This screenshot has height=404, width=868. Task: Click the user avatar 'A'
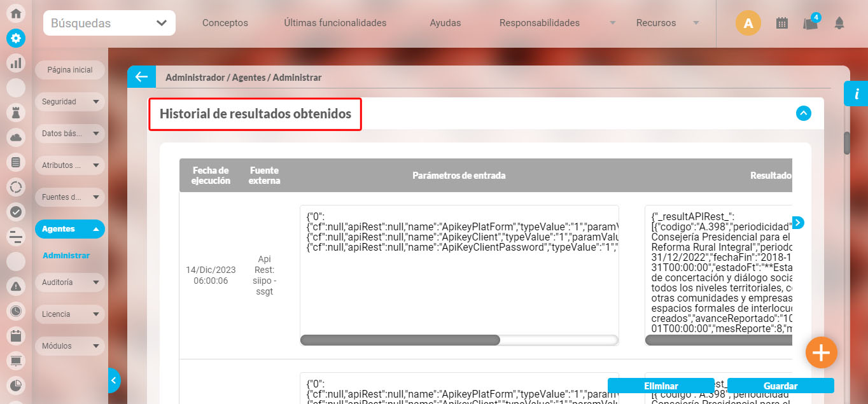pos(748,24)
